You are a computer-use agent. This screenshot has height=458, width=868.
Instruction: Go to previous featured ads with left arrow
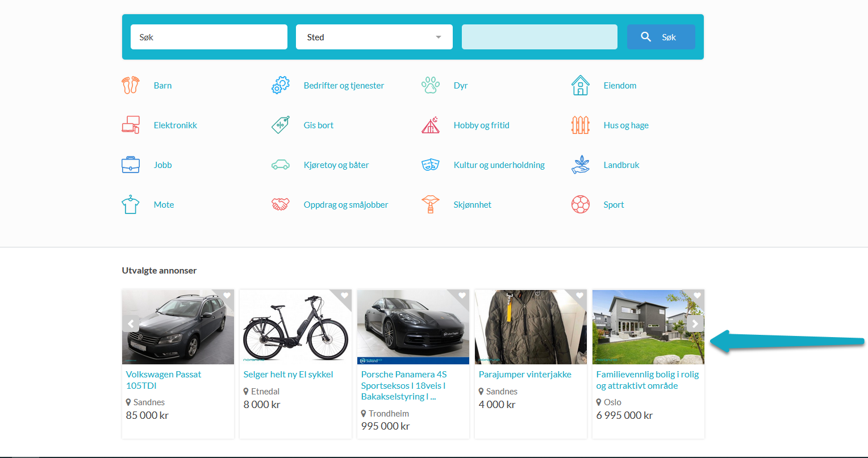click(131, 324)
